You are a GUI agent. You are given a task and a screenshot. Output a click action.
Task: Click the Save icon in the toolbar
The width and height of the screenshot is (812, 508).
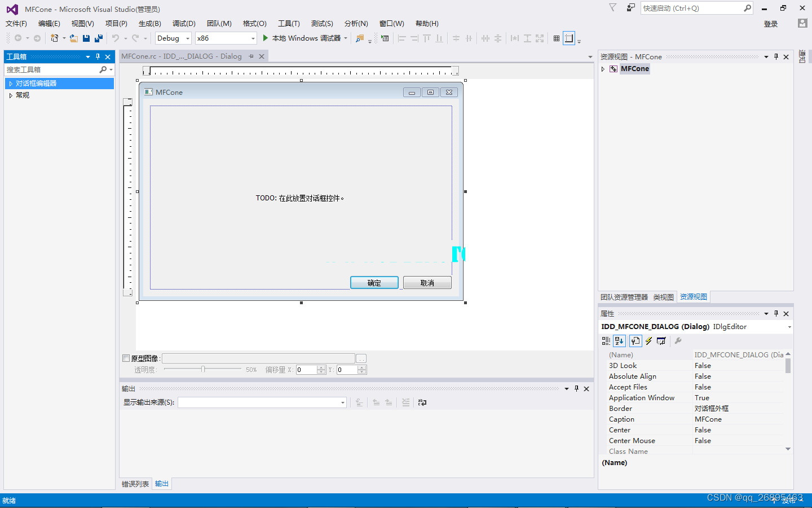click(86, 38)
